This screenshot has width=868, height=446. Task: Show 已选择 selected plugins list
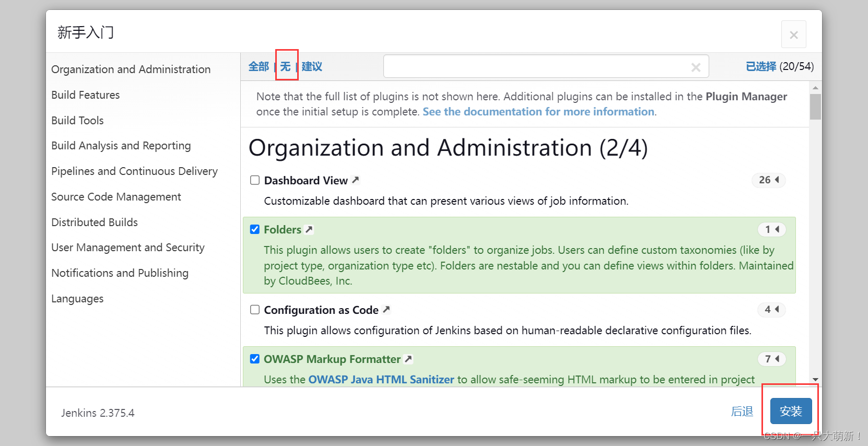tap(761, 66)
